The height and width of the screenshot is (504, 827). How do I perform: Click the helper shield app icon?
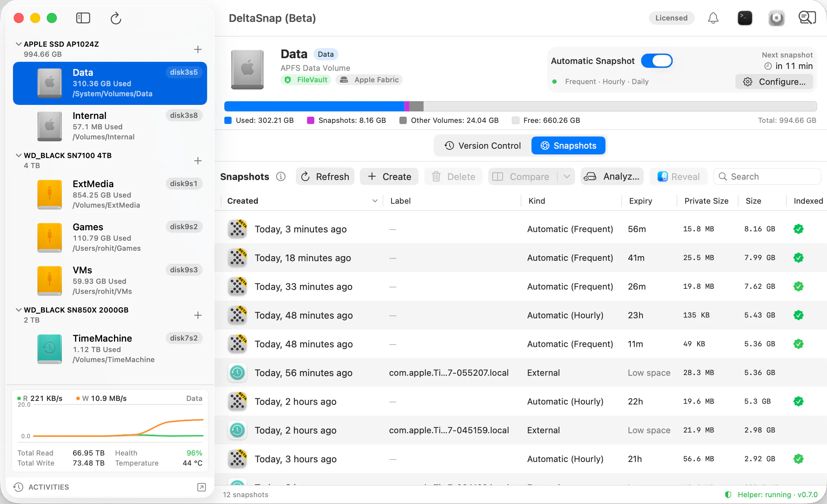(776, 18)
